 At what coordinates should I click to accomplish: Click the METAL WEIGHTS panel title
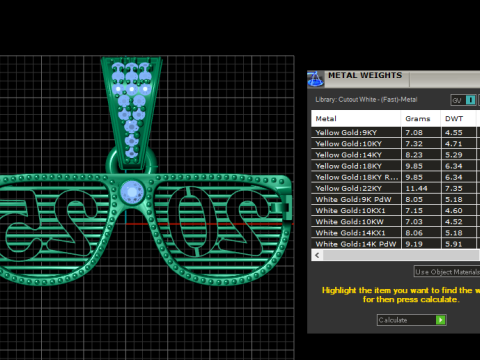365,75
